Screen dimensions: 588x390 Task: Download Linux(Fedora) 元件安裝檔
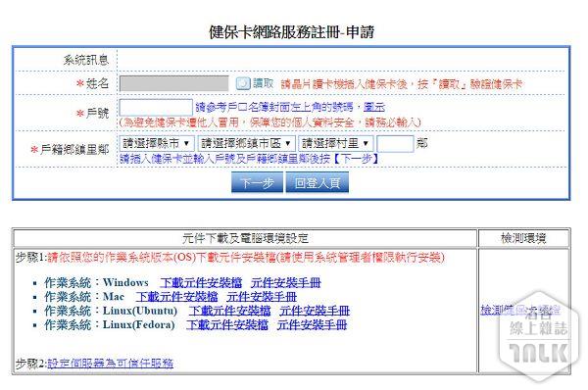[227, 324]
